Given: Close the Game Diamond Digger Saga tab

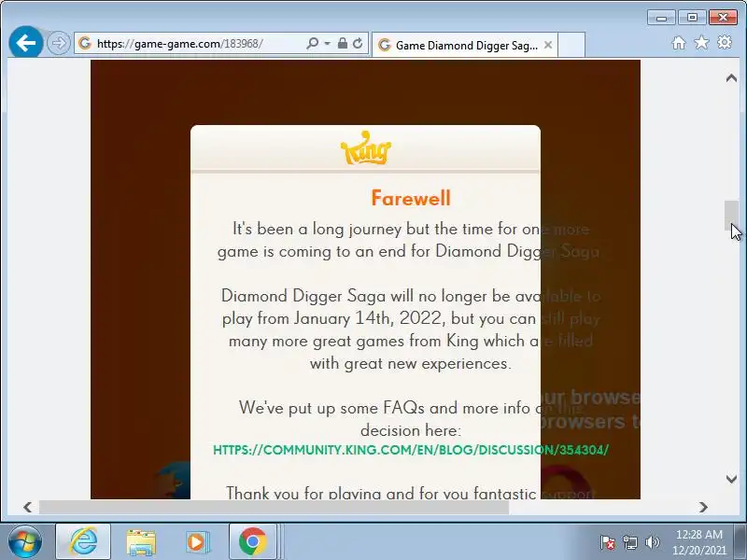Looking at the screenshot, I should coord(548,45).
